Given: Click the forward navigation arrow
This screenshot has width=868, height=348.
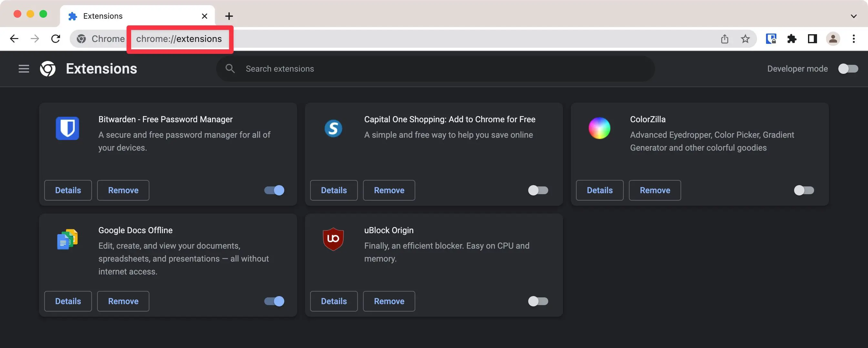Looking at the screenshot, I should point(35,39).
